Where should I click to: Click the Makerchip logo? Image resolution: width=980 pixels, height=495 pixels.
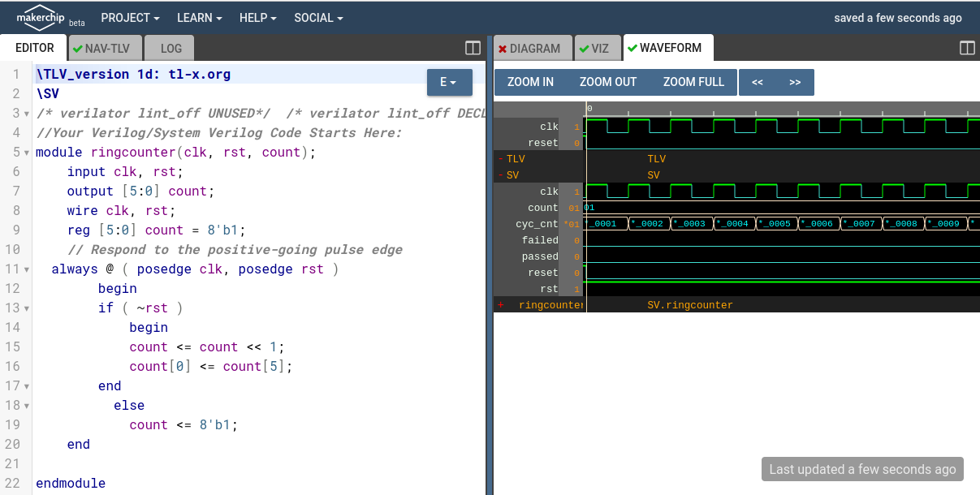(x=41, y=17)
